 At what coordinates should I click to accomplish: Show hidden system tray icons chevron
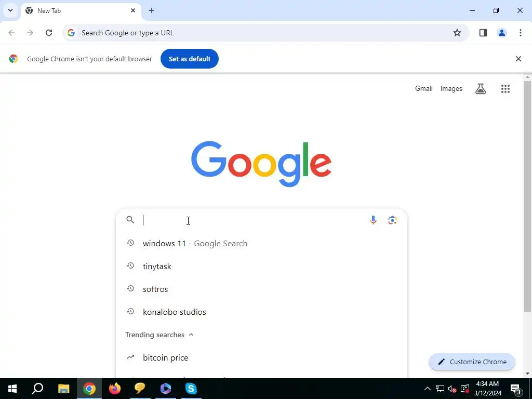tap(427, 389)
